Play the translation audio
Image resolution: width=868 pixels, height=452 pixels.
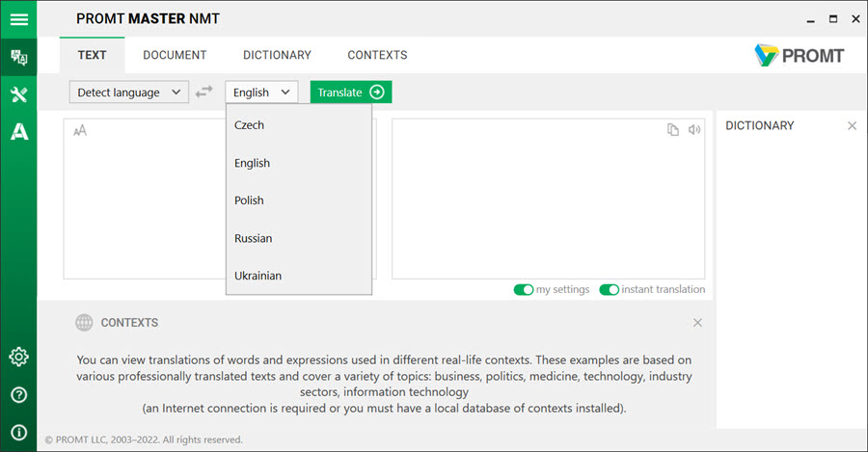pos(694,129)
